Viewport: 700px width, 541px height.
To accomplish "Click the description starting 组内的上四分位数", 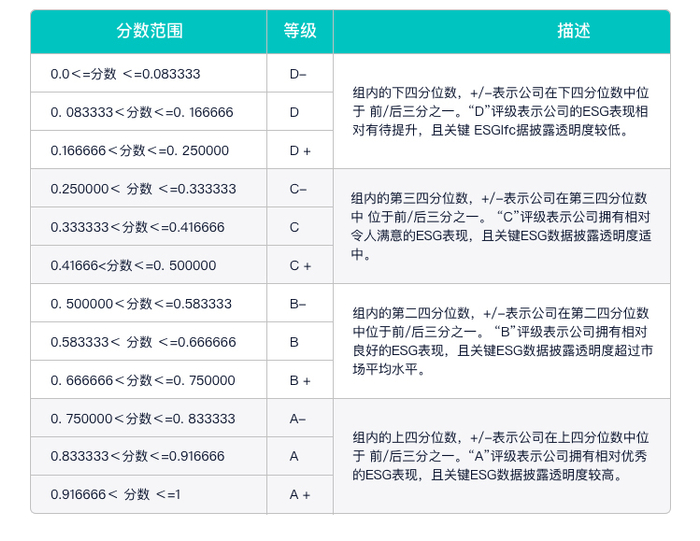I will click(502, 456).
